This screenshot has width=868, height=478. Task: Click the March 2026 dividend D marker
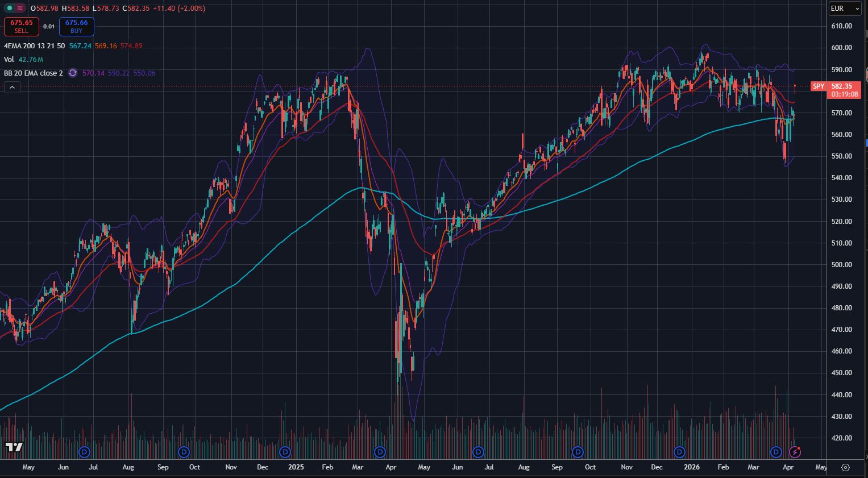pos(776,452)
